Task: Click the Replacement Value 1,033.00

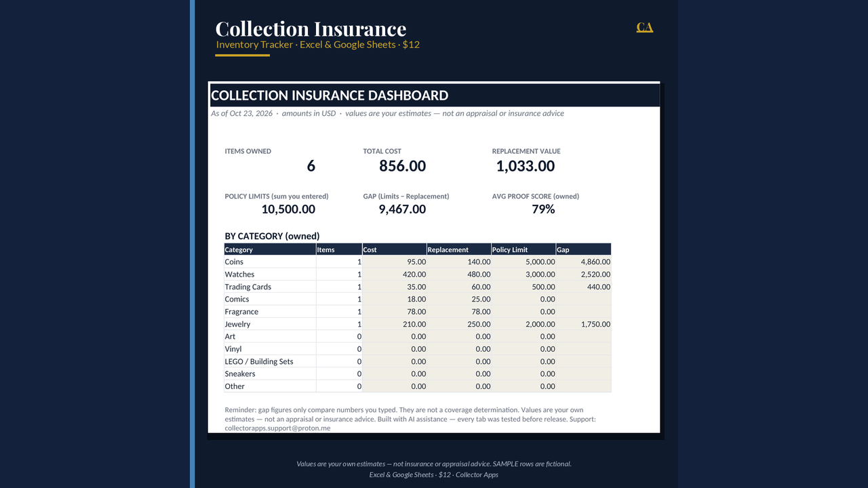Action: [525, 166]
